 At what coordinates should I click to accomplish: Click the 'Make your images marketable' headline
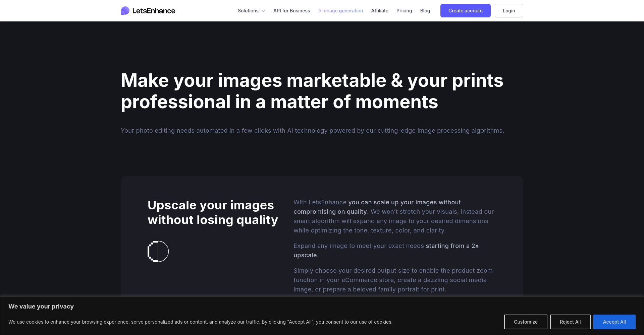point(312,91)
